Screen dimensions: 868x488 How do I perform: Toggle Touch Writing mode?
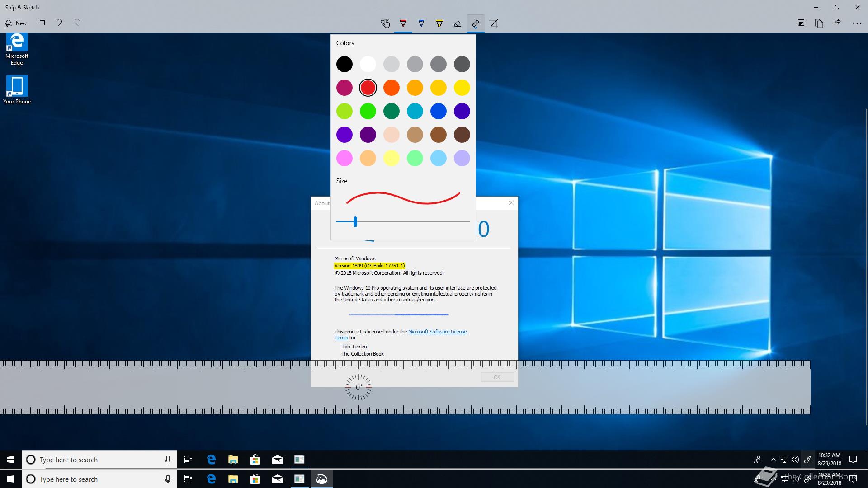[x=385, y=23]
